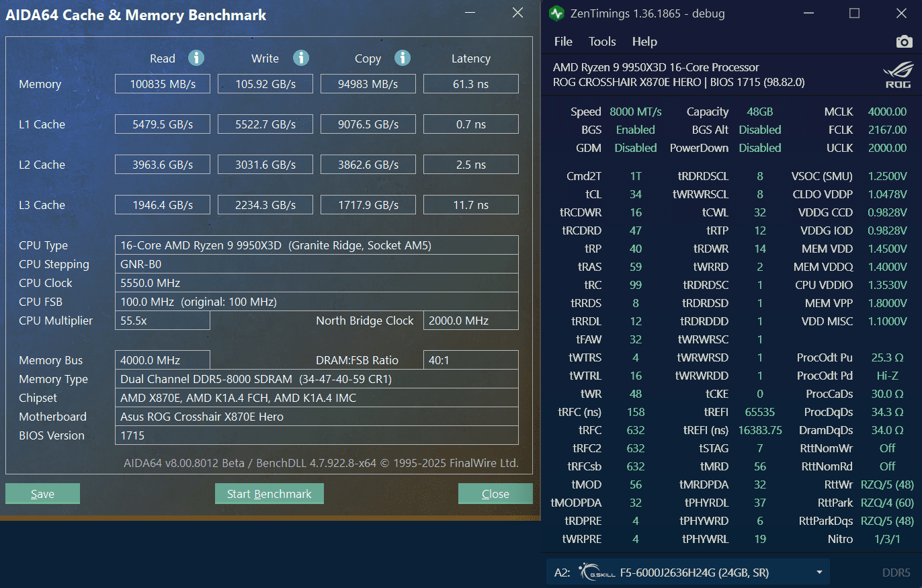Click L2 Cache latency 2.5 ns
Screen dimensions: 922x588
click(x=470, y=165)
